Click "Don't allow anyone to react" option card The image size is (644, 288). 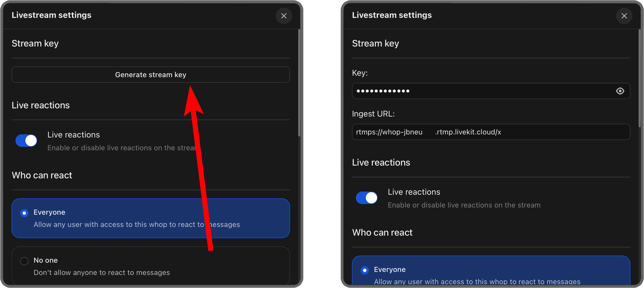click(x=151, y=266)
